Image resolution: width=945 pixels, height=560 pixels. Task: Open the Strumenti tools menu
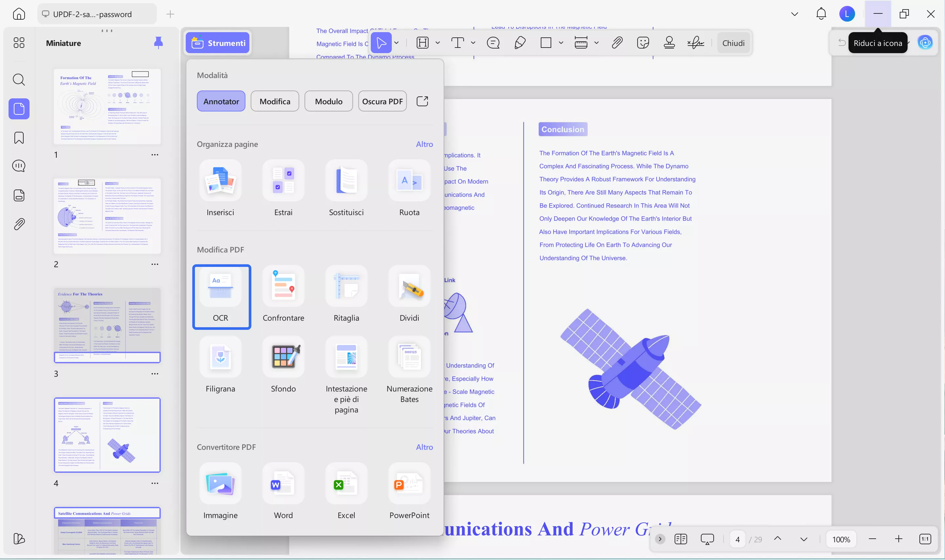coord(218,43)
